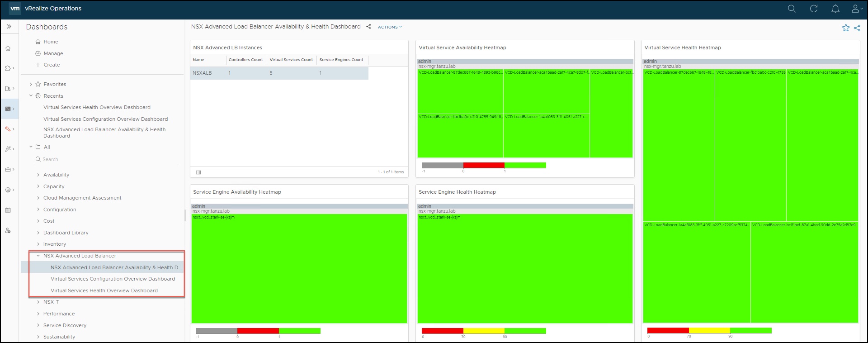Expand the Availability folder
The height and width of the screenshot is (343, 868).
pyautogui.click(x=38, y=175)
